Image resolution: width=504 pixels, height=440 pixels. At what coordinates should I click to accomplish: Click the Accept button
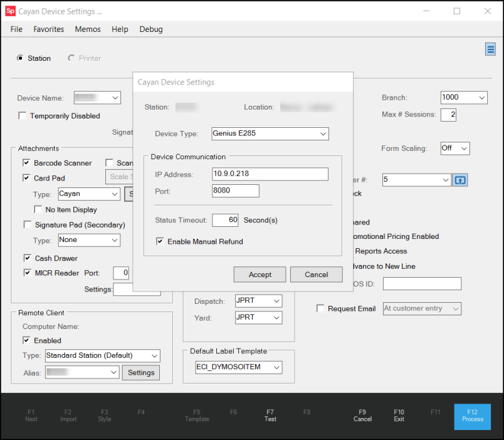tap(260, 275)
